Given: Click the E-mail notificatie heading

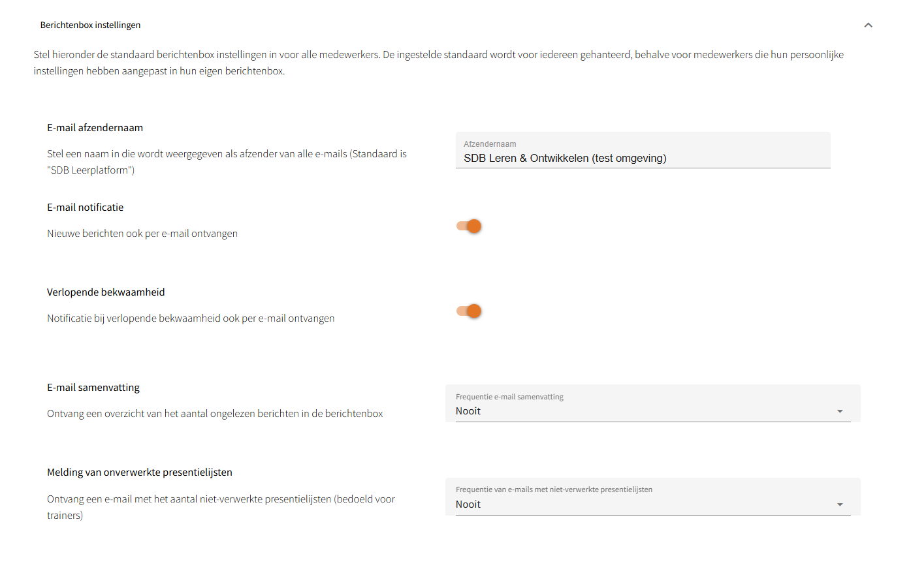Looking at the screenshot, I should (x=85, y=208).
